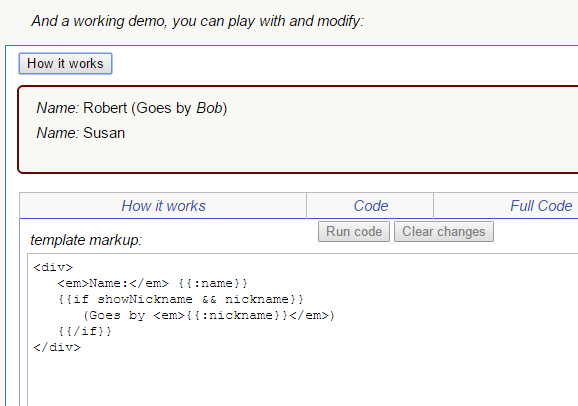The image size is (578, 406).
Task: Click the Run code button
Action: pyautogui.click(x=354, y=232)
